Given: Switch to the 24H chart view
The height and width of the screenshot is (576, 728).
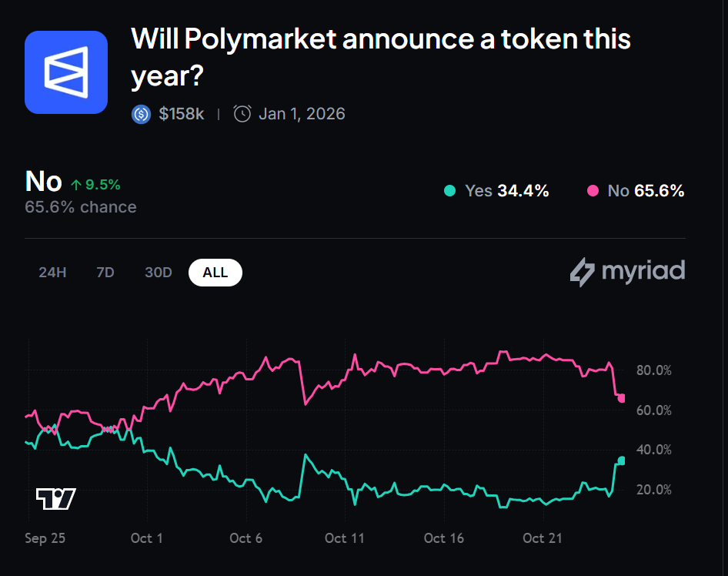Looking at the screenshot, I should pyautogui.click(x=52, y=272).
